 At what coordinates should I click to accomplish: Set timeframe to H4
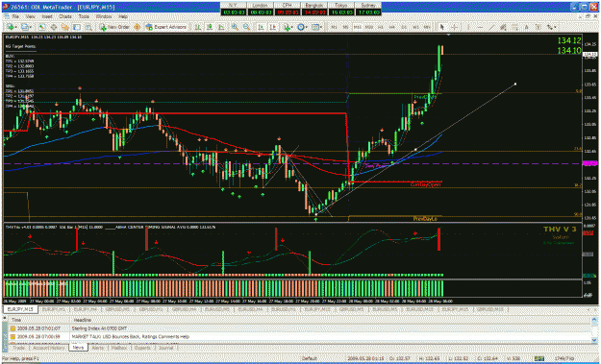click(x=392, y=27)
